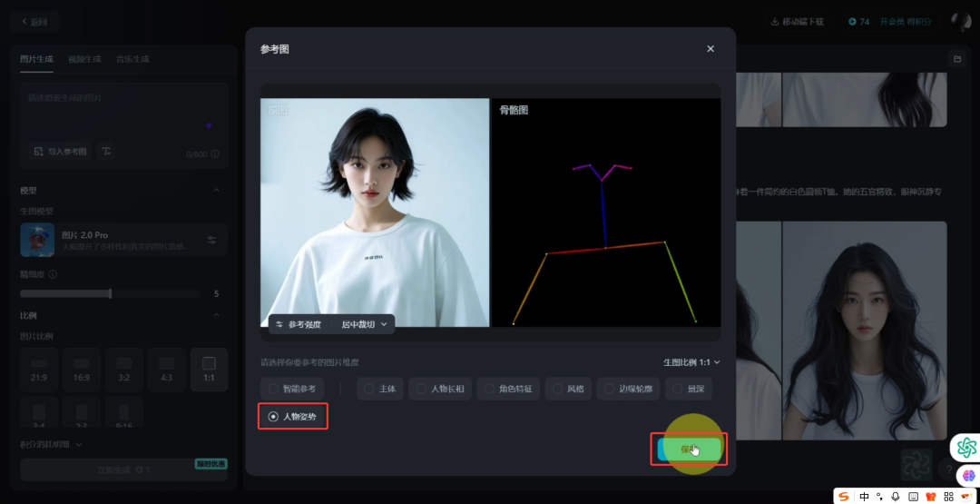Open the 生图比例 1:1 dropdown

[691, 362]
